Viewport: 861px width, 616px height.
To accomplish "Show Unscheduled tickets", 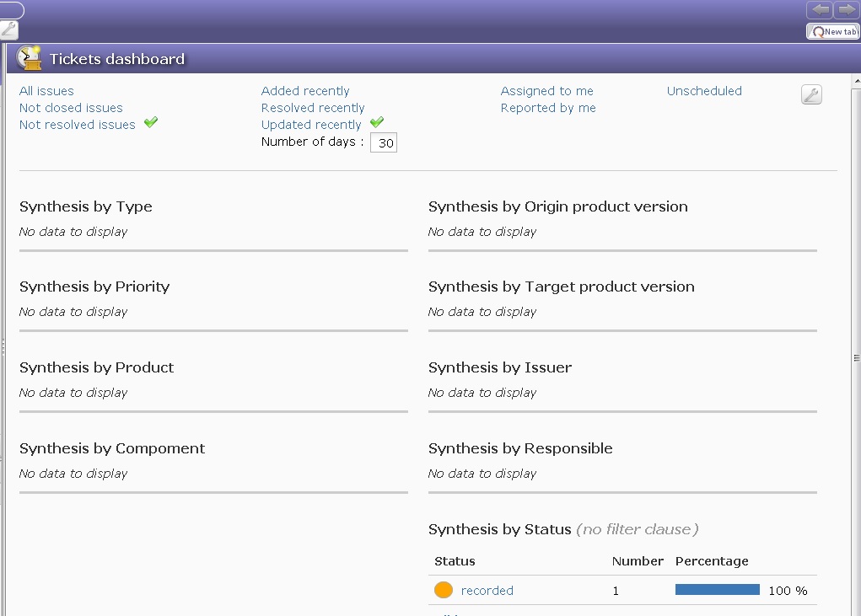I will 704,91.
